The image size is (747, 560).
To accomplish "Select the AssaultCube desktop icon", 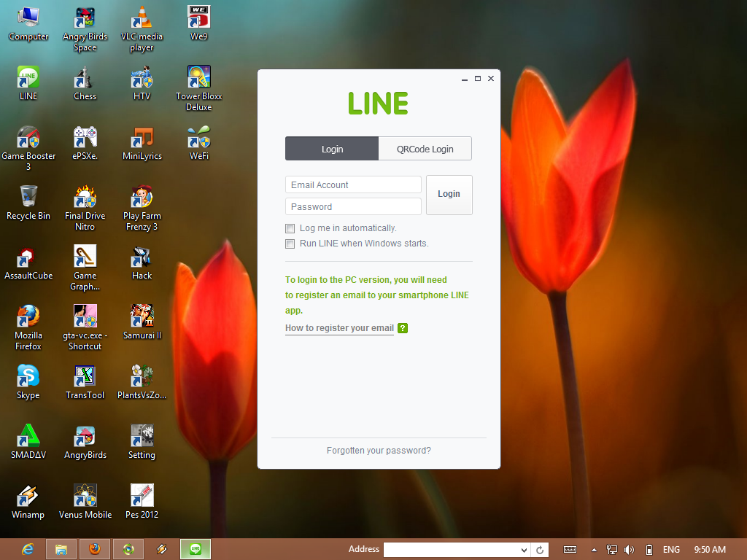I will click(28, 262).
